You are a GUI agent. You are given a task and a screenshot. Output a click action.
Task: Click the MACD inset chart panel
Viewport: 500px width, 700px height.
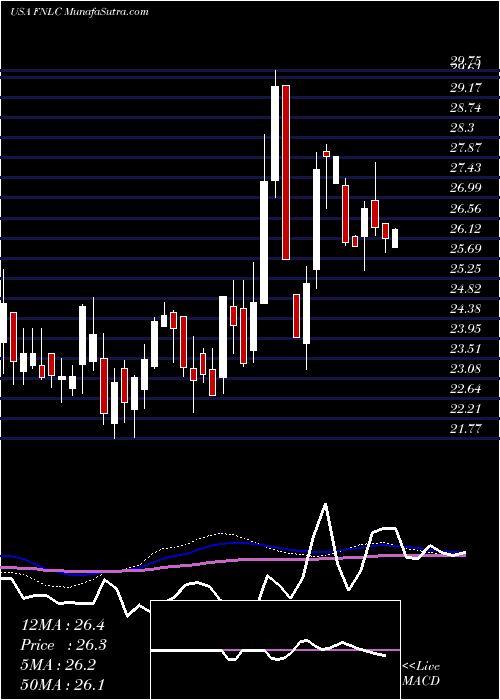click(276, 650)
